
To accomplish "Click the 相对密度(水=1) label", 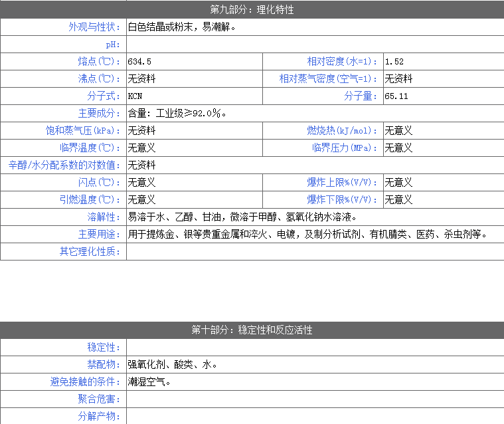I will tap(343, 62).
